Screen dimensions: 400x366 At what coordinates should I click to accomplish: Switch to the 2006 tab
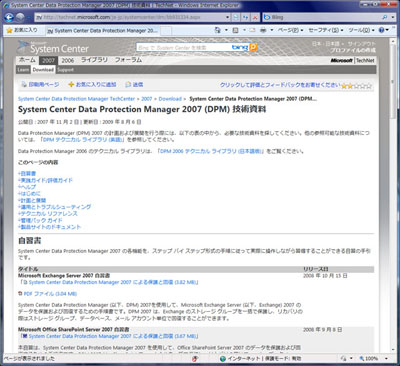[68, 60]
